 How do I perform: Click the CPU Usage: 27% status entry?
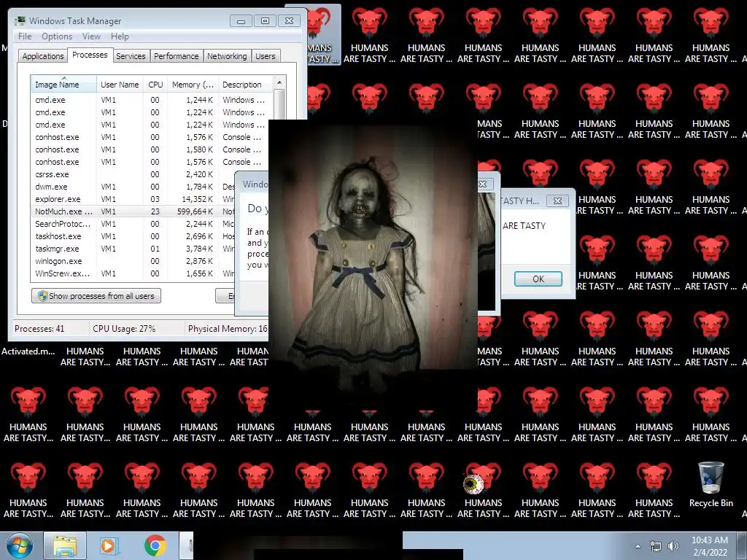[x=124, y=329]
